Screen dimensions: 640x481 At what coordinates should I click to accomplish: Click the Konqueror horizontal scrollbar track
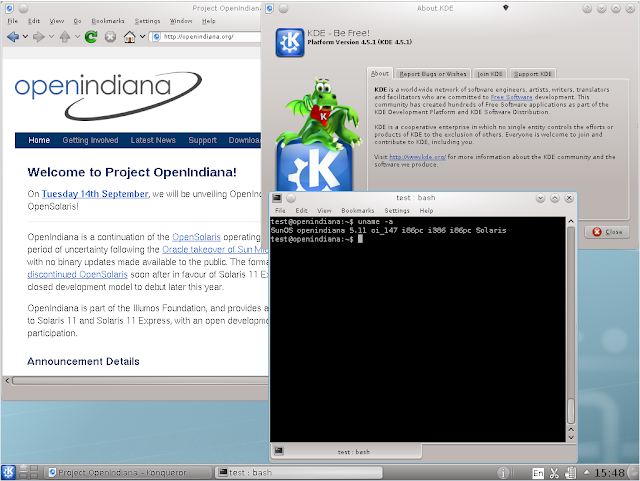140,381
